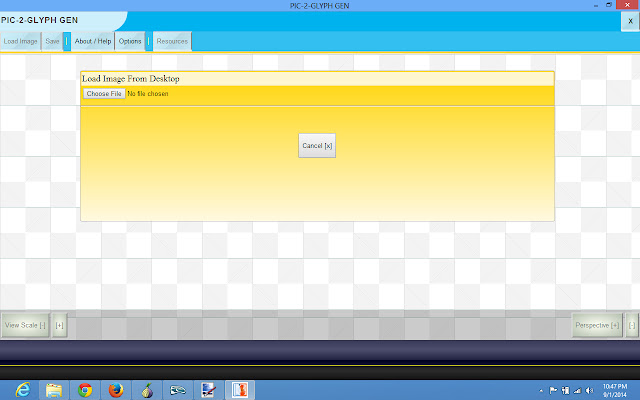640x400 pixels.
Task: Click the taskbar icon right of Tor
Action: (x=178, y=390)
